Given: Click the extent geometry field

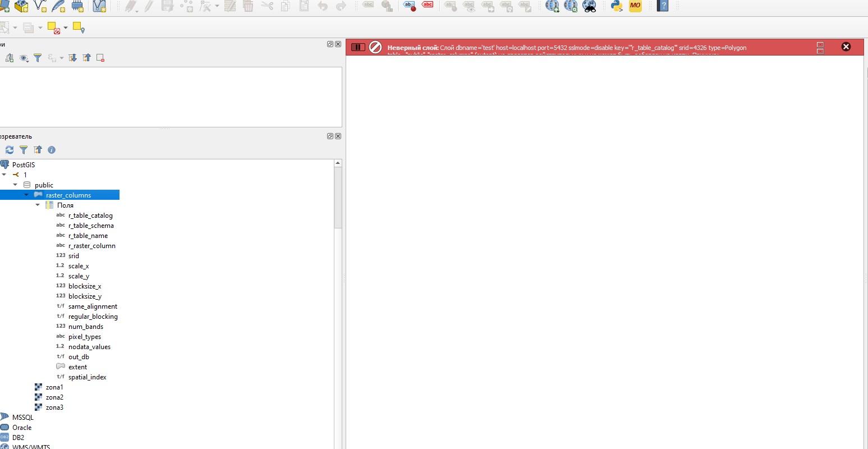Looking at the screenshot, I should (77, 367).
